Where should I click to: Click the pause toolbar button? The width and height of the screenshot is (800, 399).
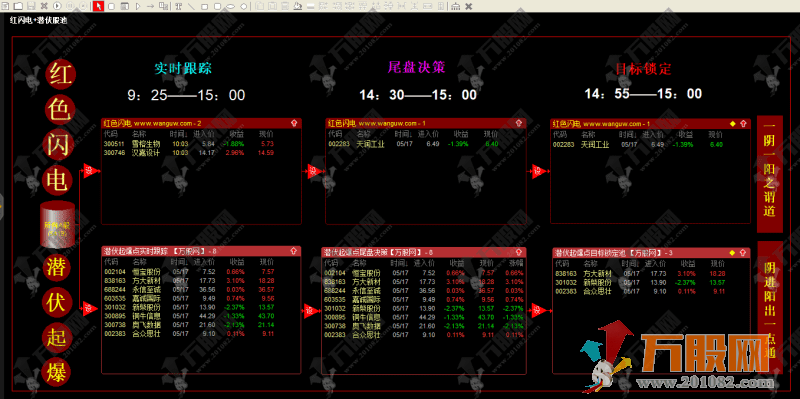(x=70, y=6)
